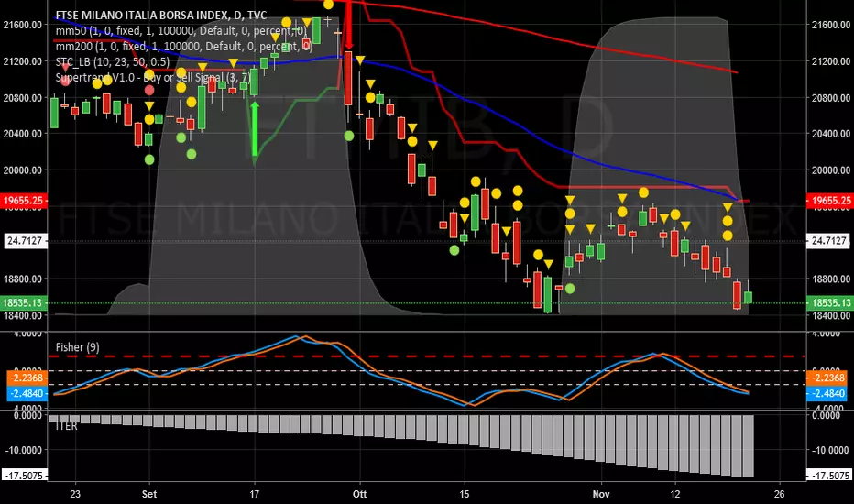This screenshot has height=504, width=854.
Task: Click the ITER indicator label
Action: pos(67,426)
